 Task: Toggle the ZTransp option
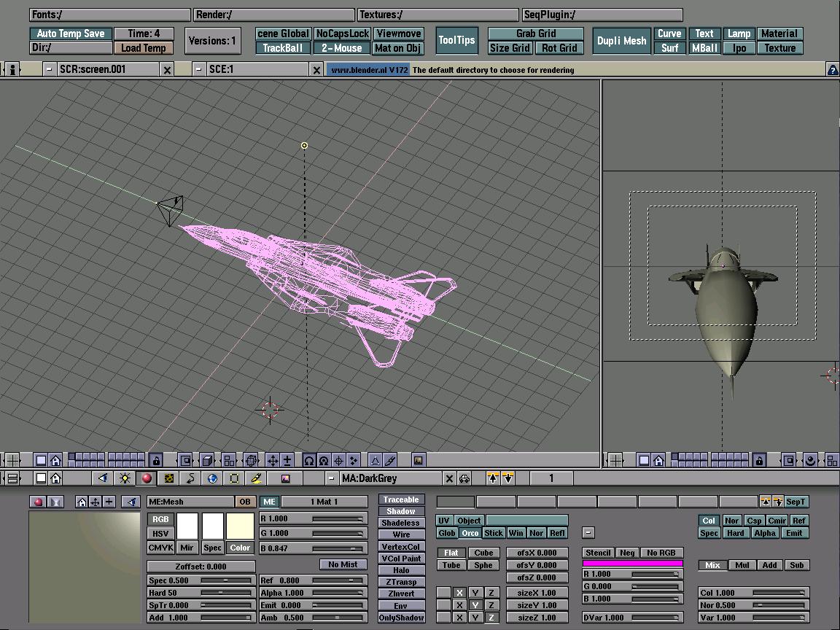(x=401, y=582)
